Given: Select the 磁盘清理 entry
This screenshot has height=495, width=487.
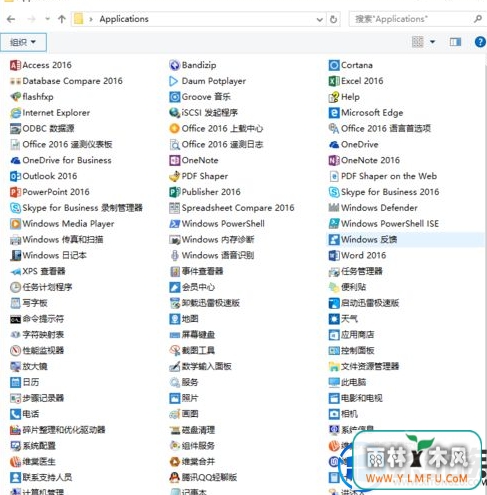Looking at the screenshot, I should pos(192,430).
